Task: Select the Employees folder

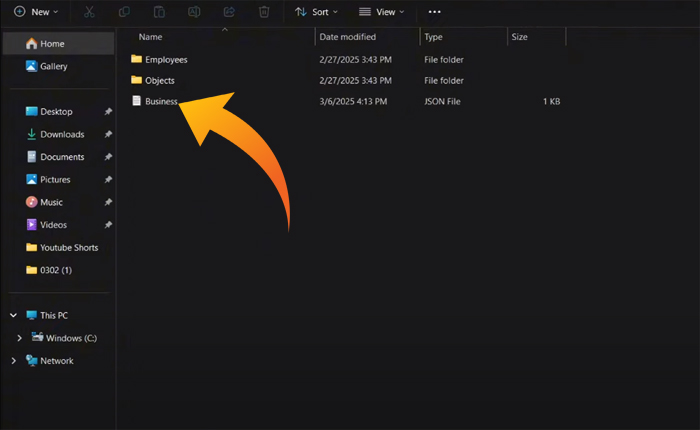Action: (165, 59)
